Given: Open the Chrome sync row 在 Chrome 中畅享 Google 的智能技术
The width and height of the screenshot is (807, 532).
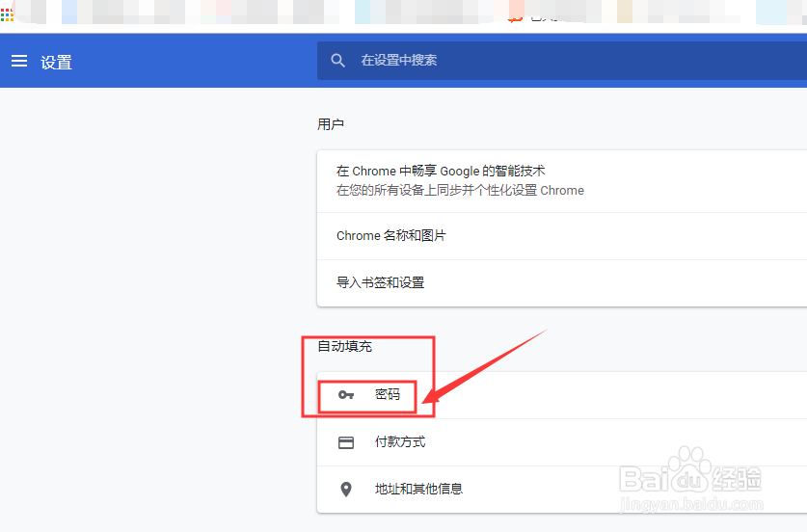Looking at the screenshot, I should [562, 181].
